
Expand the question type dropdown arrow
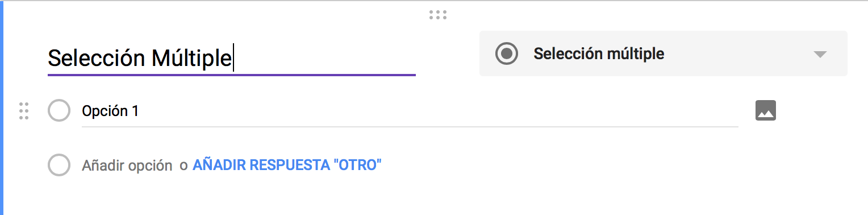[x=820, y=55]
